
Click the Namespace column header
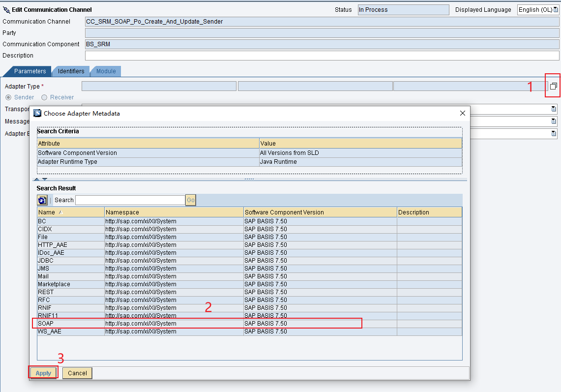click(x=174, y=212)
